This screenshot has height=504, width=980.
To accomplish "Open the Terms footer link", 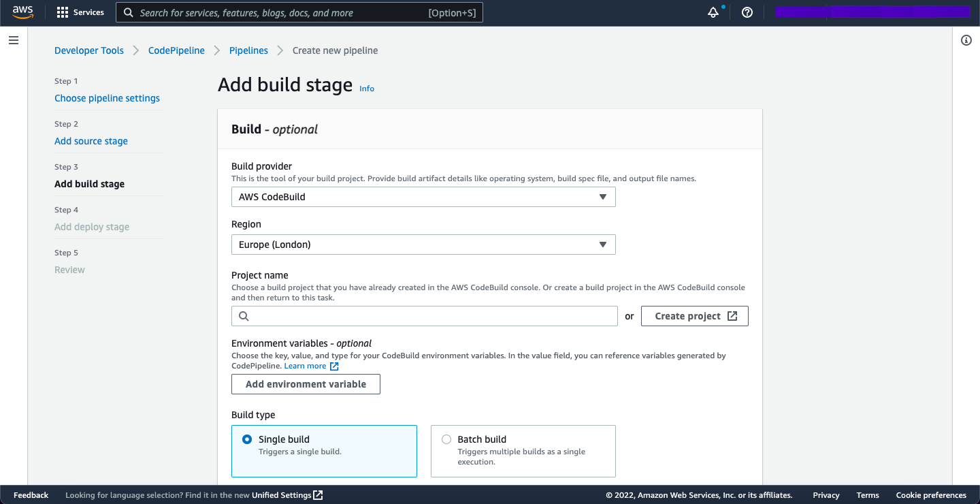I will point(868,495).
